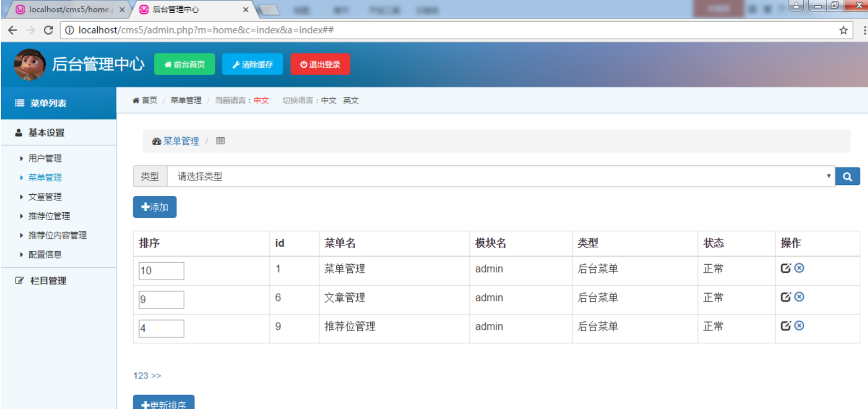Open Chrome menu three-dots icon
Screen dimensions: 868x409
point(864,30)
